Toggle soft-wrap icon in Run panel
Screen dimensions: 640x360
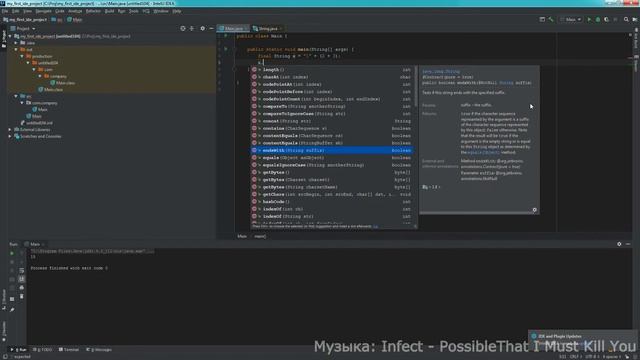(x=22, y=270)
